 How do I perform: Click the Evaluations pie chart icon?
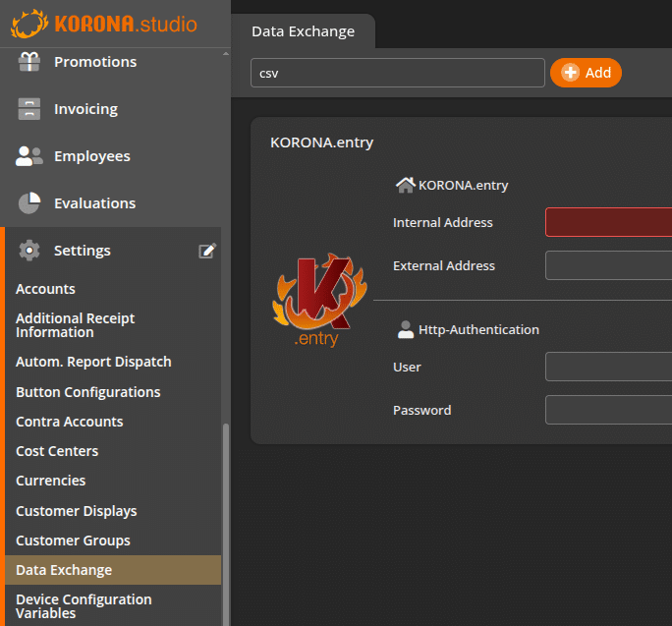click(29, 203)
